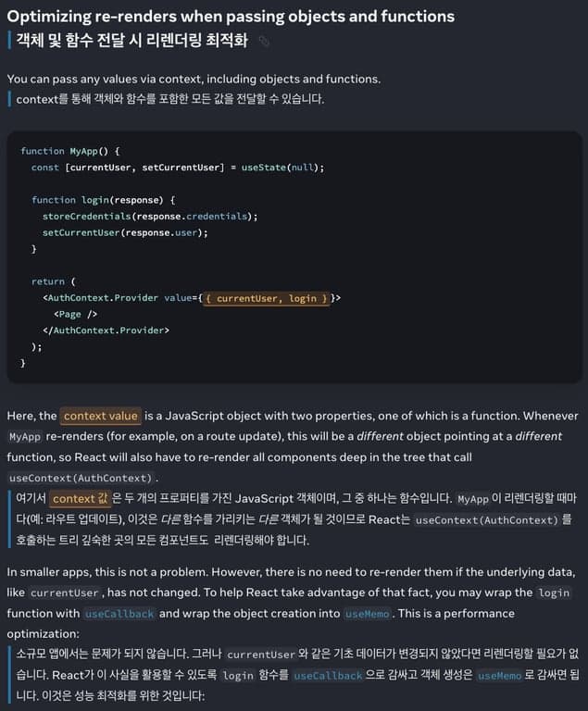Image resolution: width=588 pixels, height=711 pixels.
Task: Click useContext(AuthContext) inline code in the English paragraph
Action: (x=81, y=478)
